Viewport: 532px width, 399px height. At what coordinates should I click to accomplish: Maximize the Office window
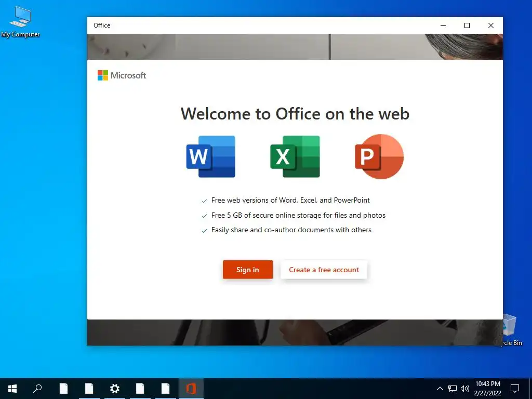tap(467, 25)
